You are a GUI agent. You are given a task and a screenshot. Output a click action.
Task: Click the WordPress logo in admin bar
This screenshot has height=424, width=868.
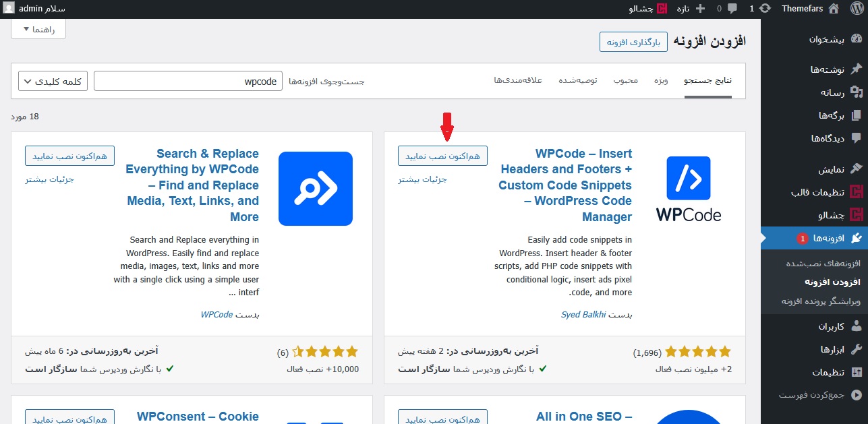tap(856, 9)
